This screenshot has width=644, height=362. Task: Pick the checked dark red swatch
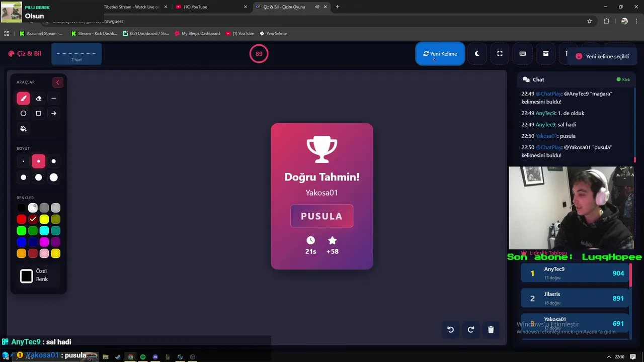33,219
